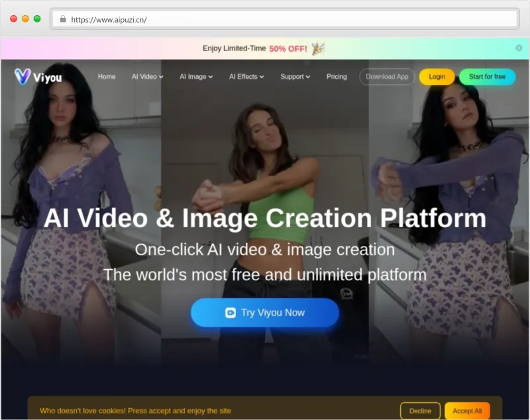Viewport: 530px width, 420px height.
Task: Click the Viyou logo icon
Action: click(23, 76)
